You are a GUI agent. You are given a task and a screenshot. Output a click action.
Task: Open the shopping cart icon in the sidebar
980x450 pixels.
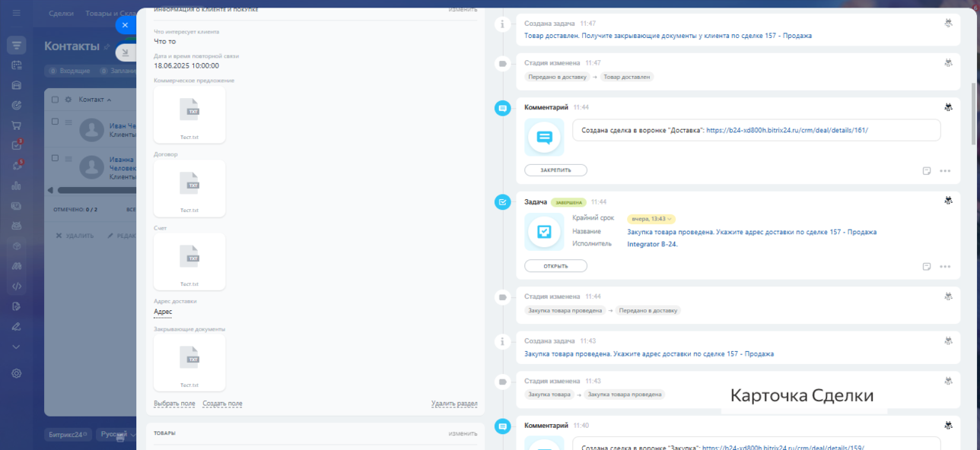pos(16,125)
